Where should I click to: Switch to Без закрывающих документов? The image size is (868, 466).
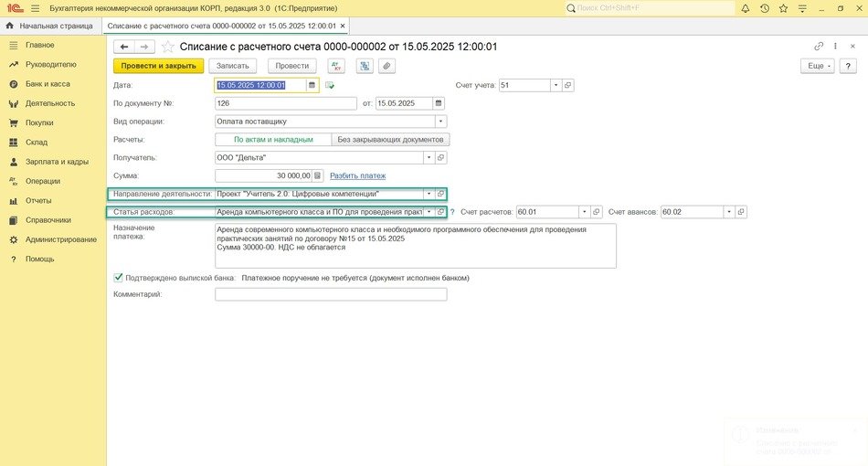tap(390, 140)
